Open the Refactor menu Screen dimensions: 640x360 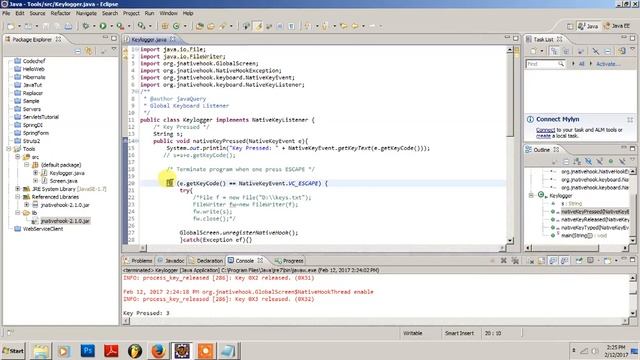pos(60,13)
